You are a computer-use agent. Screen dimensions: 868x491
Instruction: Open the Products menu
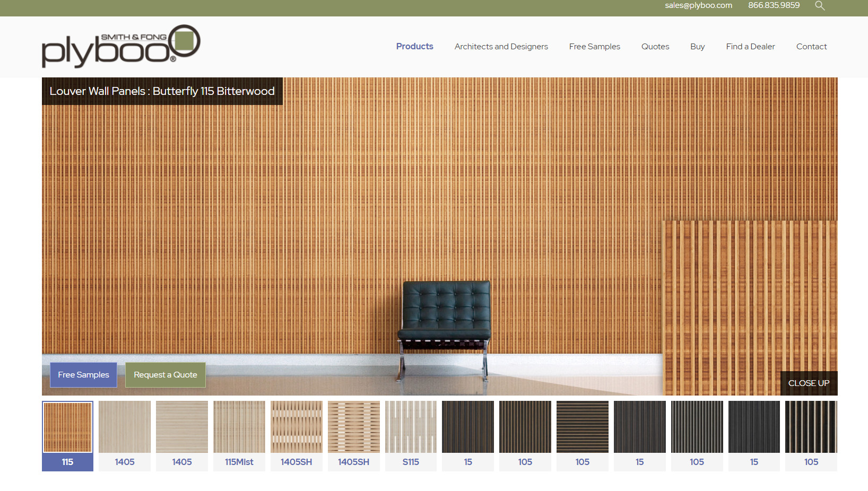pyautogui.click(x=414, y=47)
